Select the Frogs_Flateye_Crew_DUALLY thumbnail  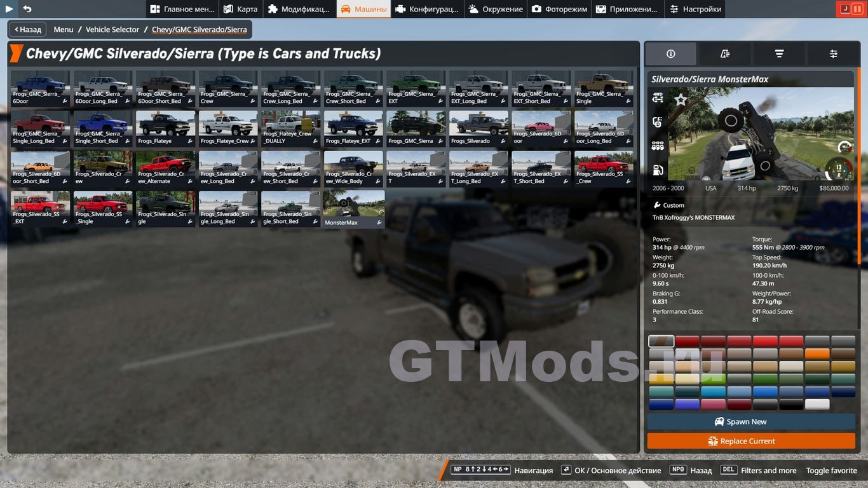tap(291, 128)
